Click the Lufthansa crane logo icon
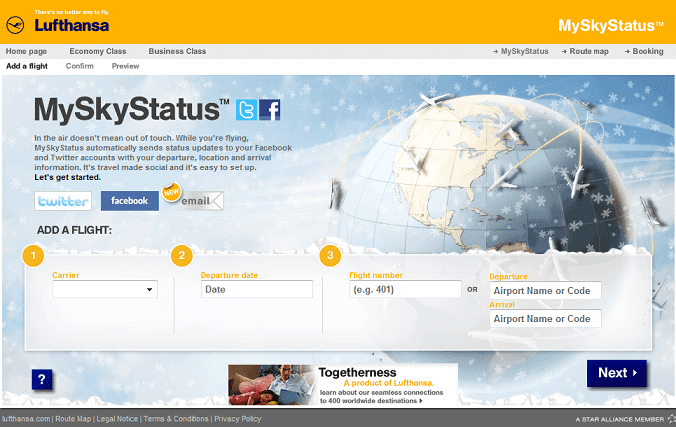Image resolution: width=676 pixels, height=427 pixels. click(x=15, y=25)
